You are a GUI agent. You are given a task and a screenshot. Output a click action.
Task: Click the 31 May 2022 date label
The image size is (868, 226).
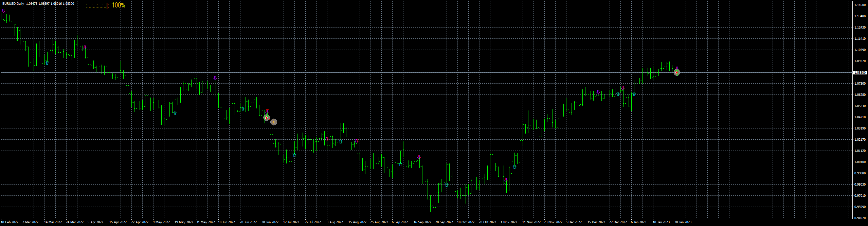click(x=205, y=222)
